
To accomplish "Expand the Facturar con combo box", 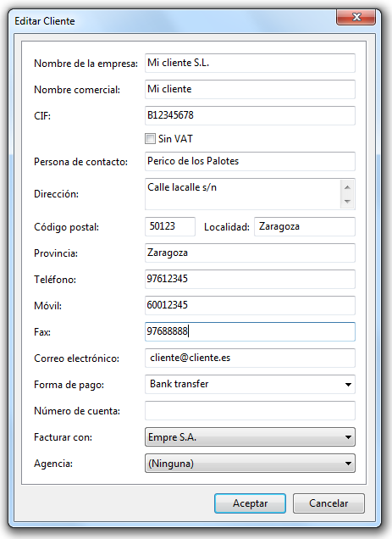I will pos(250,437).
